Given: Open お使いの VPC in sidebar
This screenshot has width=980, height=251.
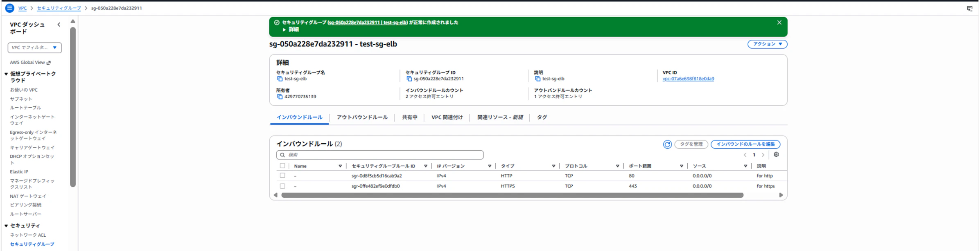Looking at the screenshot, I should point(24,90).
